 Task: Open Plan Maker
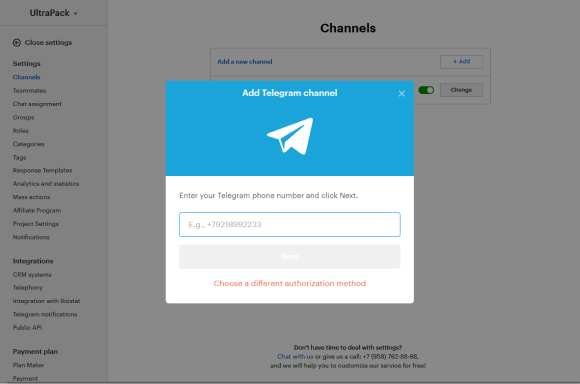pyautogui.click(x=28, y=365)
